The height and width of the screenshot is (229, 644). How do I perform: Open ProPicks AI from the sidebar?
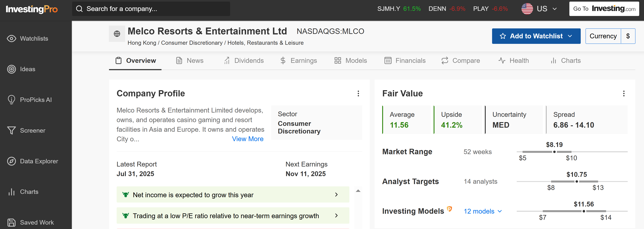tap(12, 100)
